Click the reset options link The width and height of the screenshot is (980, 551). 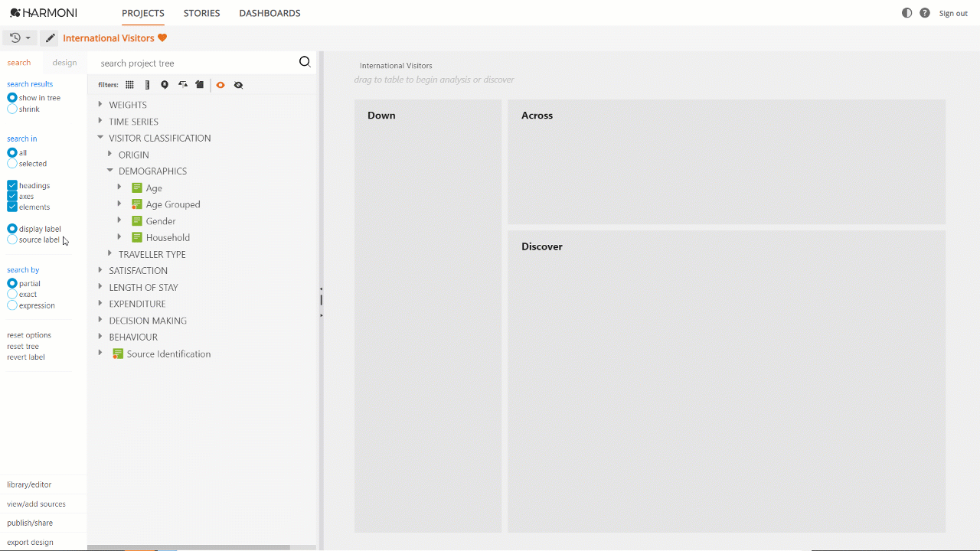29,335
